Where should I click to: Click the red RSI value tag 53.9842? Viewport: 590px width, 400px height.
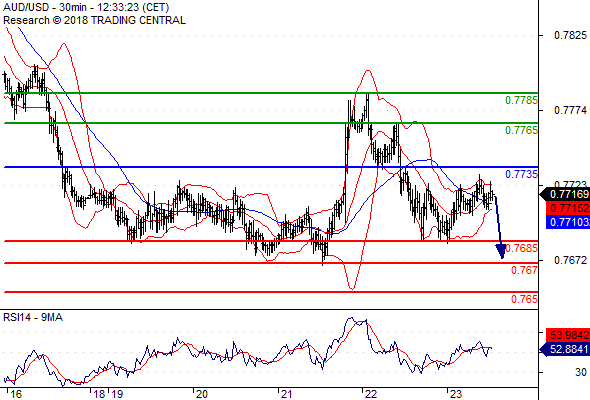click(x=568, y=335)
